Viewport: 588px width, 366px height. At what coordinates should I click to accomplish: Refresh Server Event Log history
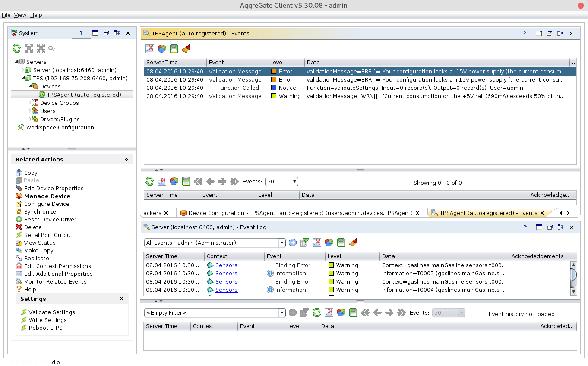click(317, 312)
